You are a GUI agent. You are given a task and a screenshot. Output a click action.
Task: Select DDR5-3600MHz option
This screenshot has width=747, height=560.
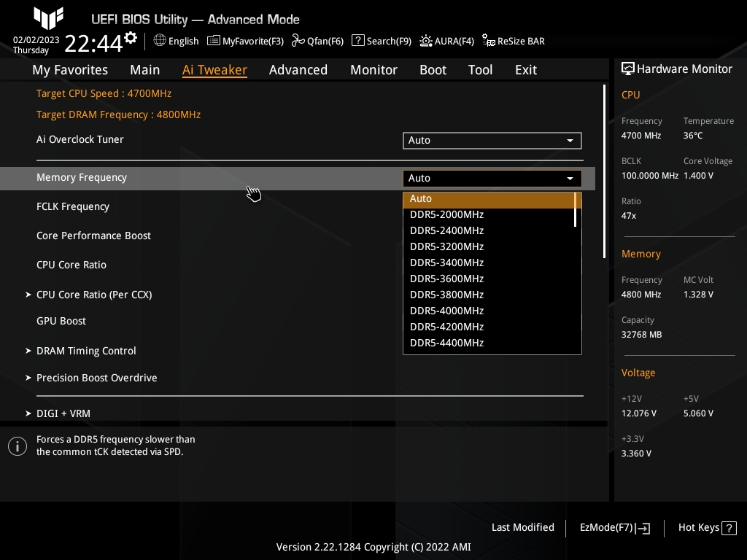[x=489, y=279]
